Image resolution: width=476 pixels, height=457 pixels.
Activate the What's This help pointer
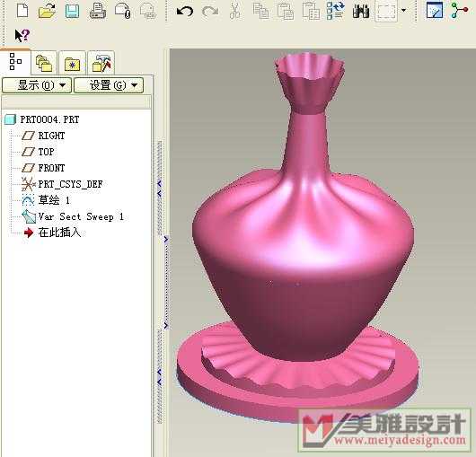click(22, 36)
